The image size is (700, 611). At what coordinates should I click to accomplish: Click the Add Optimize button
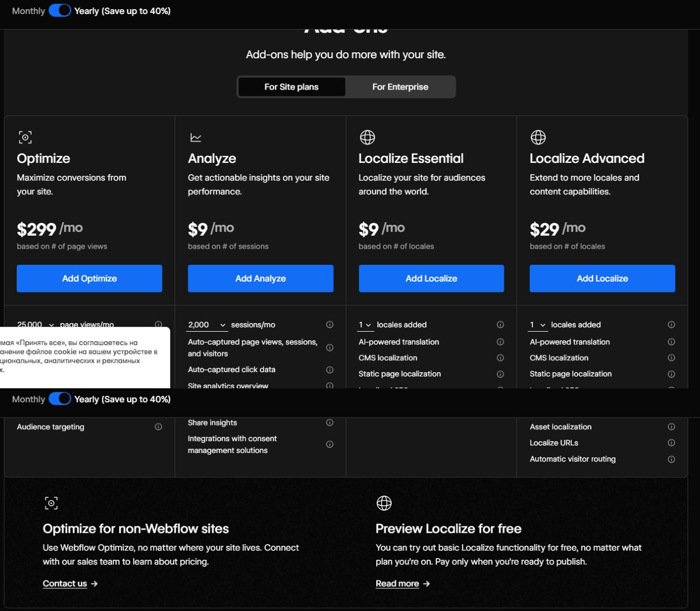[89, 278]
